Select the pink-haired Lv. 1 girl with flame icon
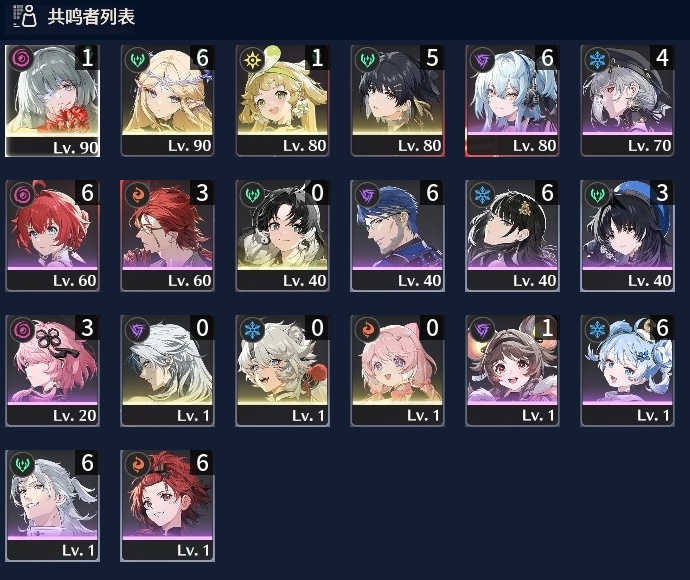Screen dimensions: 690x580 [397, 371]
